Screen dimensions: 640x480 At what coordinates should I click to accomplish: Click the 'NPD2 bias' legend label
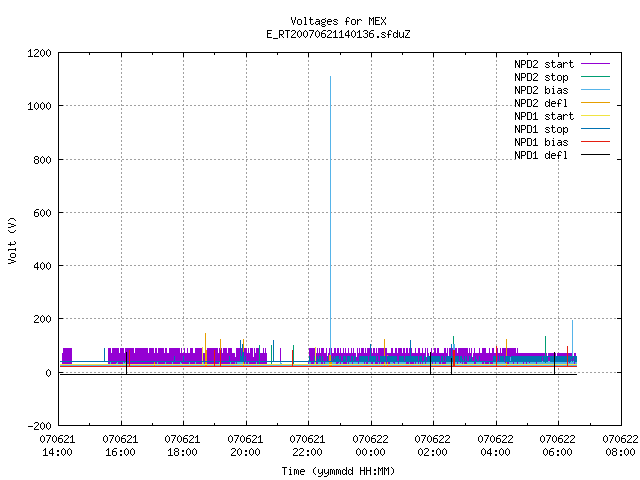541,90
